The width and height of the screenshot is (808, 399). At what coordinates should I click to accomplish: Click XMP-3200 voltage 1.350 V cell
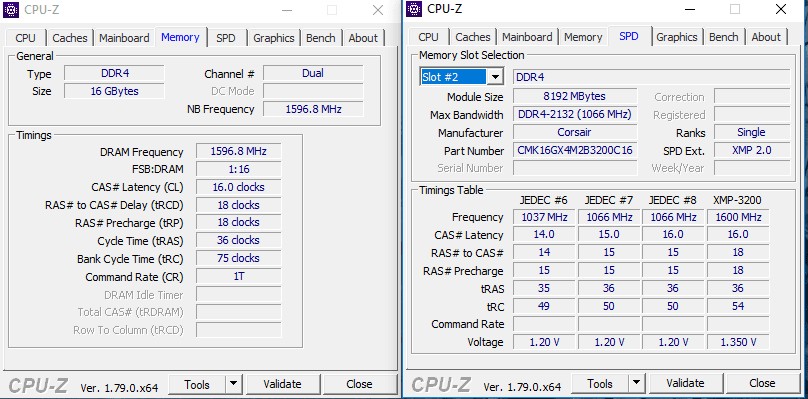(738, 342)
